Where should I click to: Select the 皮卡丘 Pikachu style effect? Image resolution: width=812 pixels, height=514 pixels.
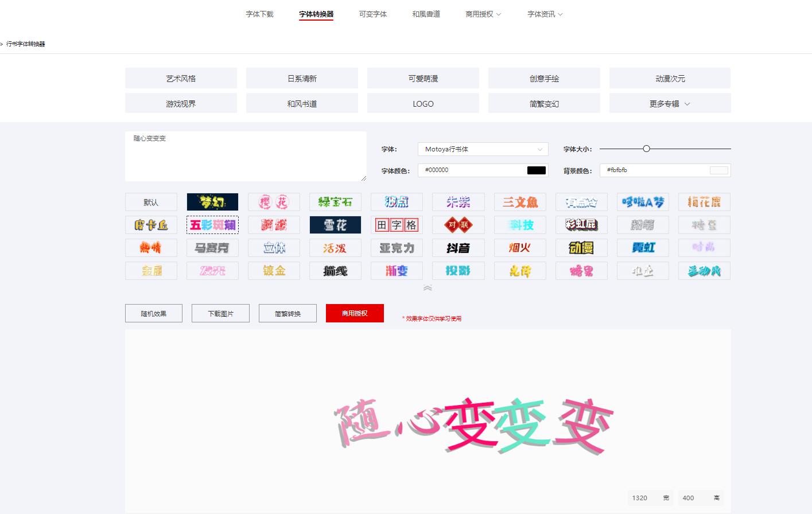151,225
